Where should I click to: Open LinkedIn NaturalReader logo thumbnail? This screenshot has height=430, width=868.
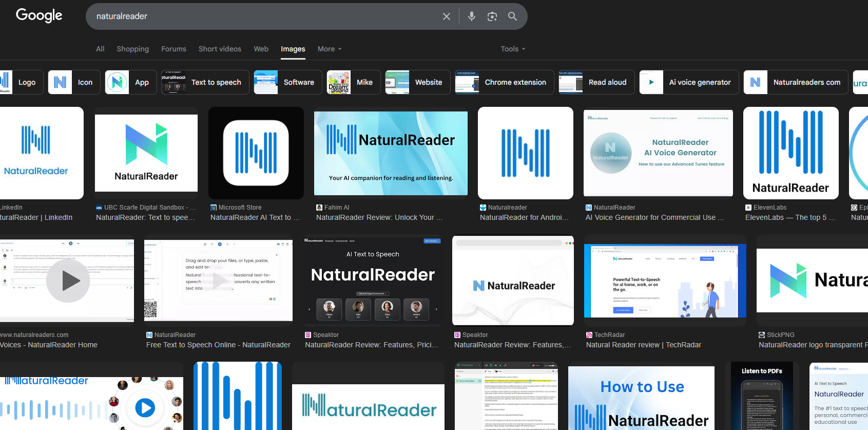point(42,153)
